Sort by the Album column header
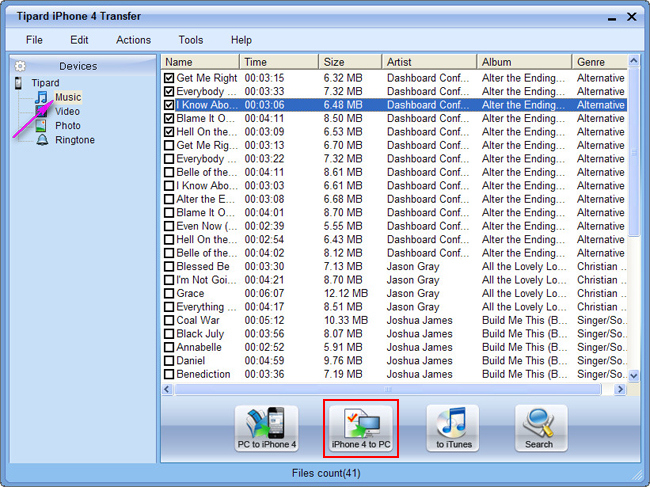Image resolution: width=650 pixels, height=487 pixels. (x=524, y=62)
